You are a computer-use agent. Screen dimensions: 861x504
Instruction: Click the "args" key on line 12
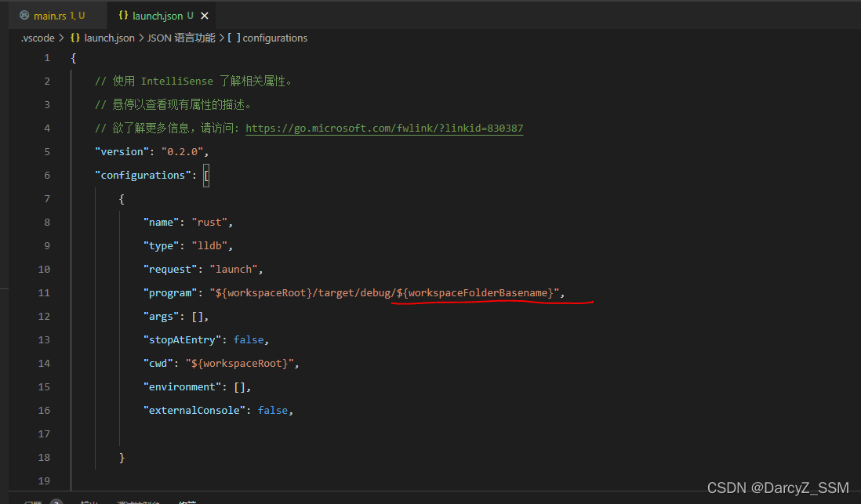[x=162, y=316]
